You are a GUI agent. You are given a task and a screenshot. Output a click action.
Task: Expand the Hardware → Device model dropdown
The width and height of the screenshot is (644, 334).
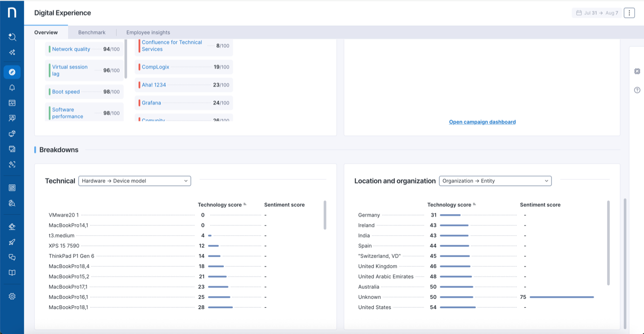click(134, 181)
